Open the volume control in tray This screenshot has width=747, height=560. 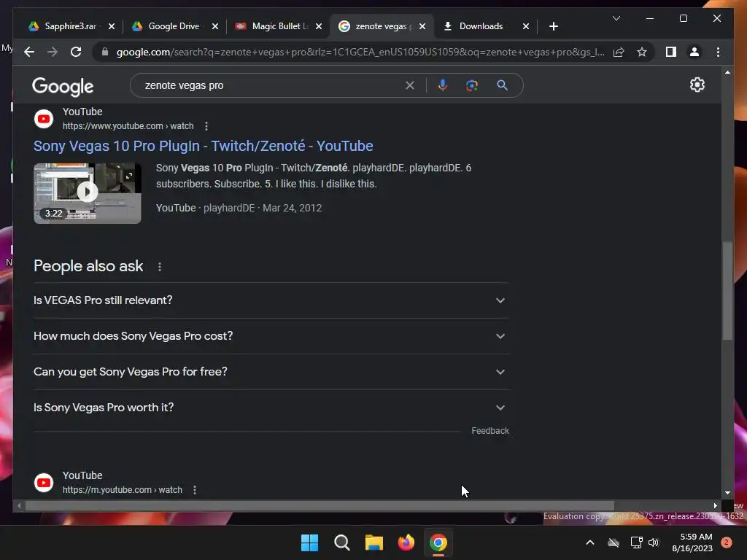(x=654, y=542)
